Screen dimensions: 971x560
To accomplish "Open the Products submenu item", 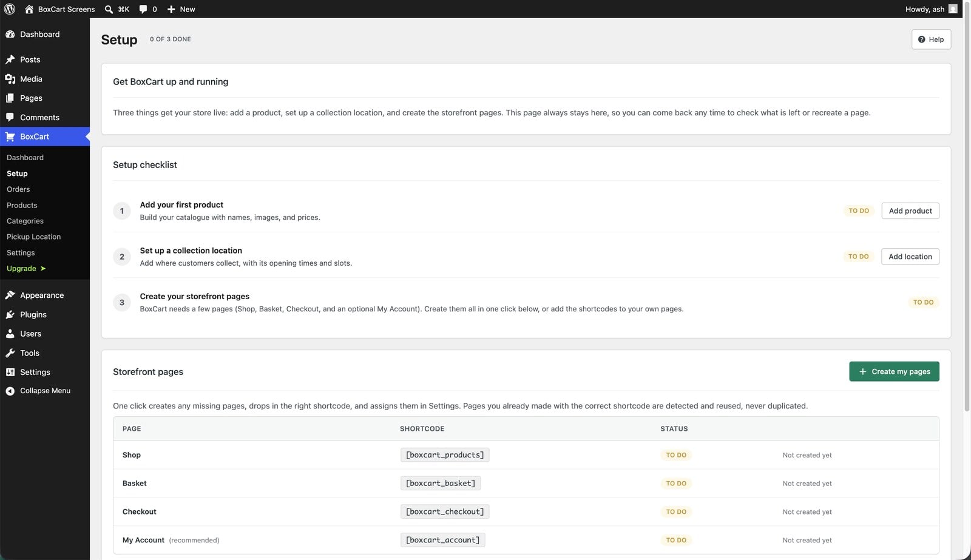I will [22, 205].
